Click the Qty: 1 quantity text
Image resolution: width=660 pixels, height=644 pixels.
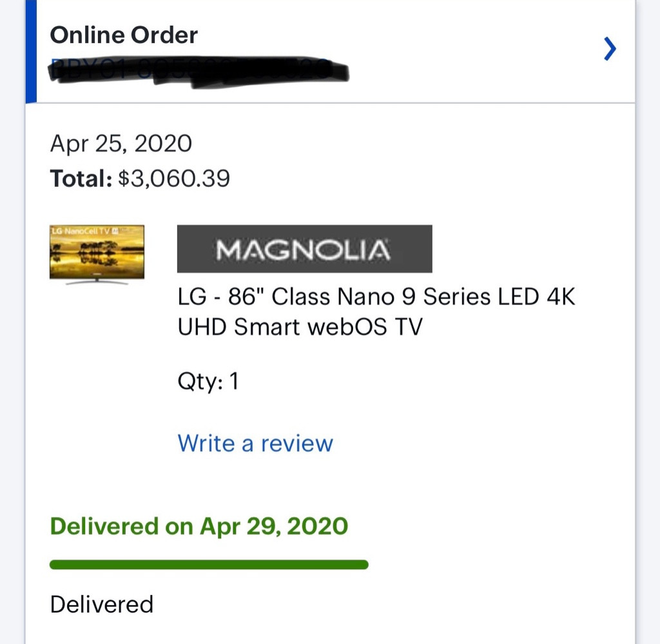coord(208,382)
